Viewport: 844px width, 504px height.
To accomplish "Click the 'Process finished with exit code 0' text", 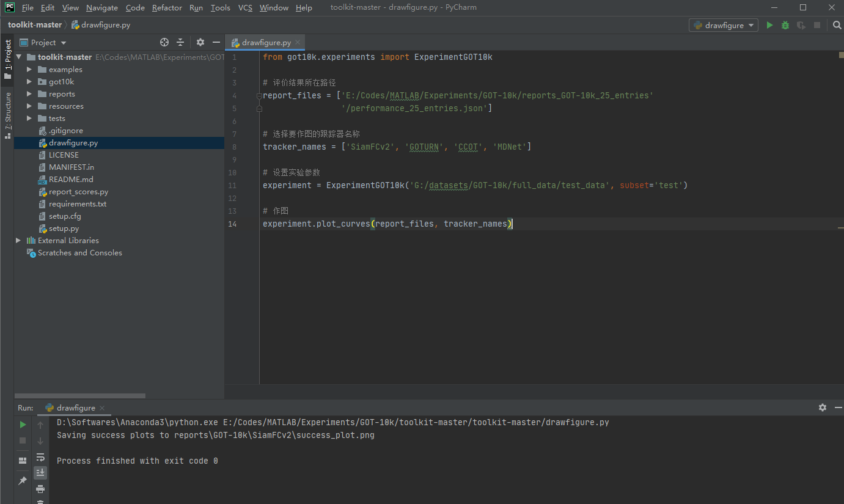I will (x=138, y=461).
